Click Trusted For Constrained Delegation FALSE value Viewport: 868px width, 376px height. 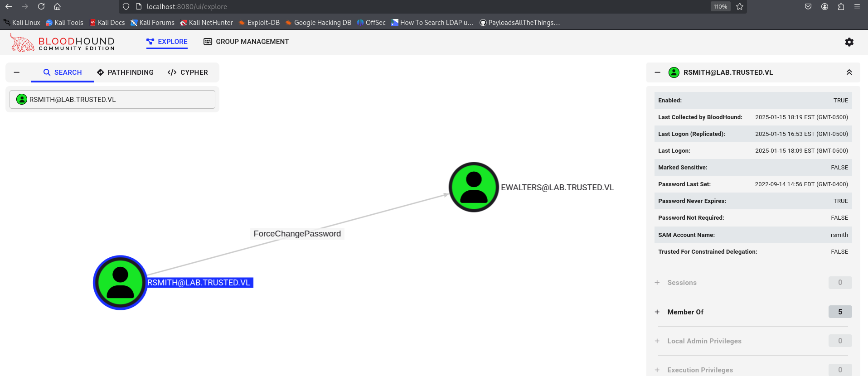tap(839, 252)
